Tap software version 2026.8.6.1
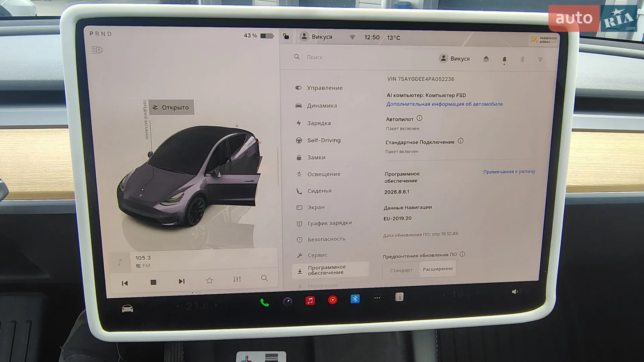Image resolution: width=644 pixels, height=362 pixels. (x=396, y=192)
